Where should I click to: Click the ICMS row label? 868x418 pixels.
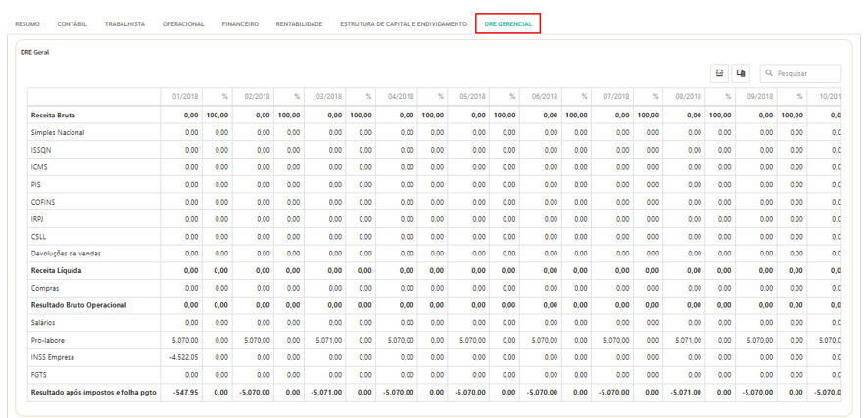39,166
